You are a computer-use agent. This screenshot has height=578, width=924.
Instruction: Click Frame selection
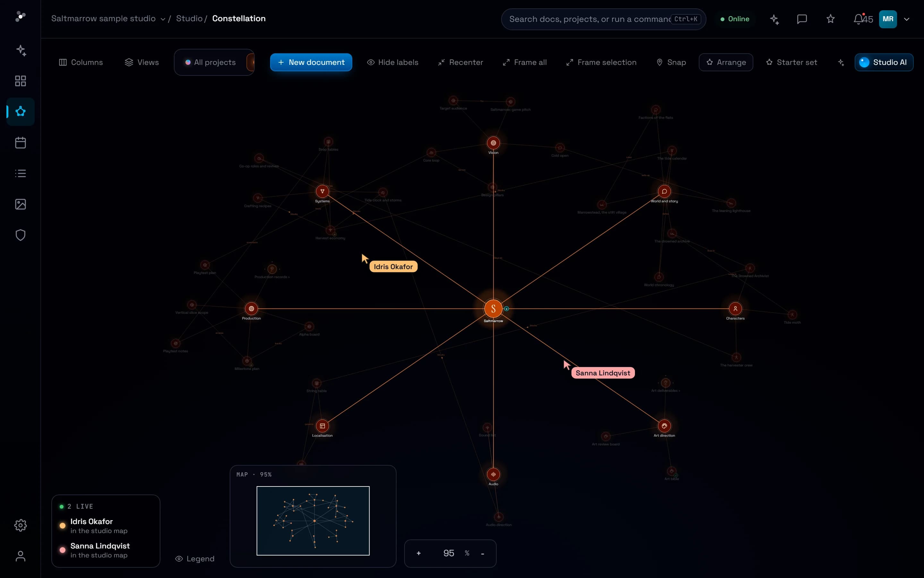(601, 62)
